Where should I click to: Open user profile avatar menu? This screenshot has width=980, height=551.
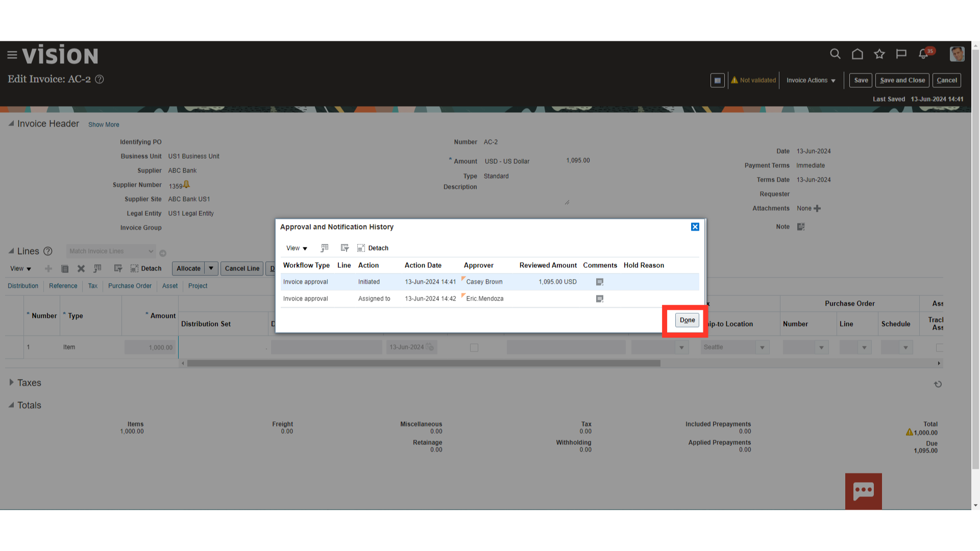(957, 54)
